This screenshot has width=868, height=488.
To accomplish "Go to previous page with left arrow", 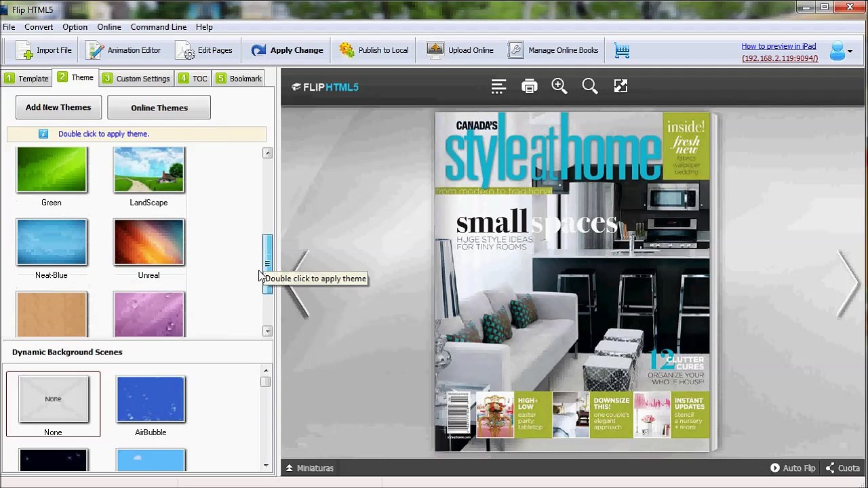I will click(x=299, y=284).
